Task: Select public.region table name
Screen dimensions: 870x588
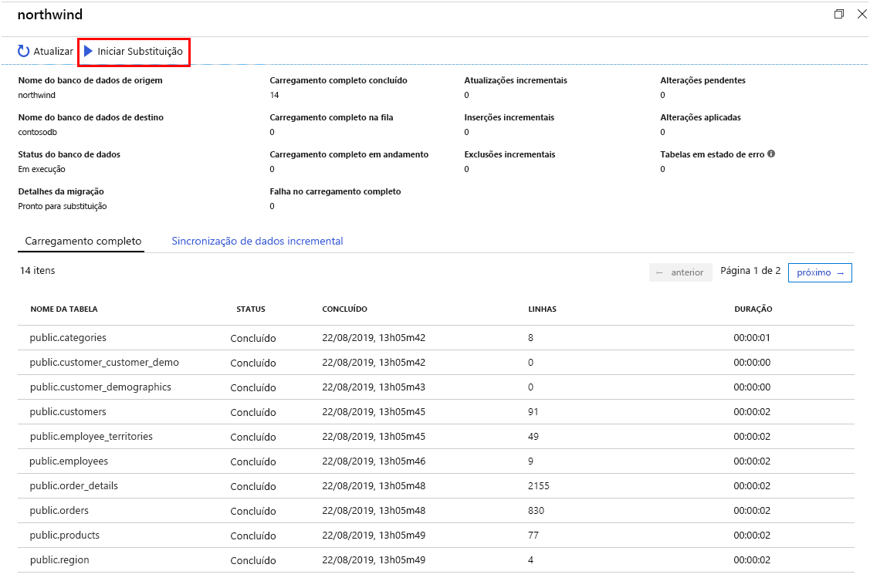Action: (x=59, y=559)
